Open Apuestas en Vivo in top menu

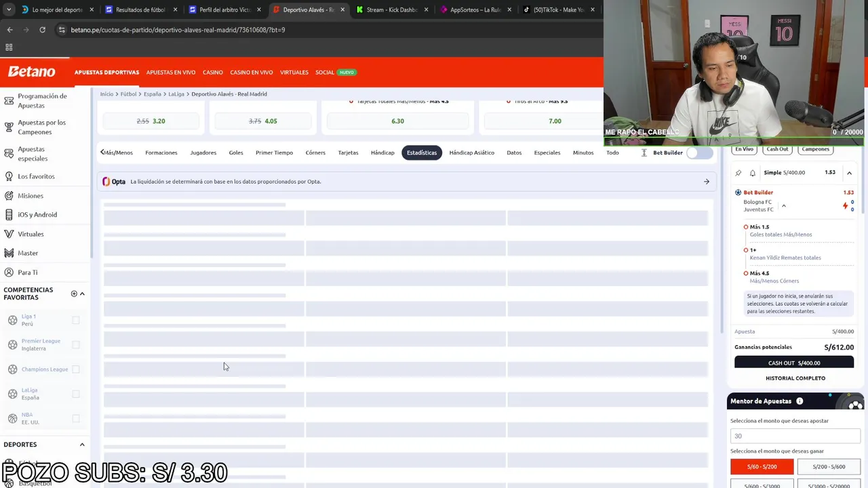point(171,73)
